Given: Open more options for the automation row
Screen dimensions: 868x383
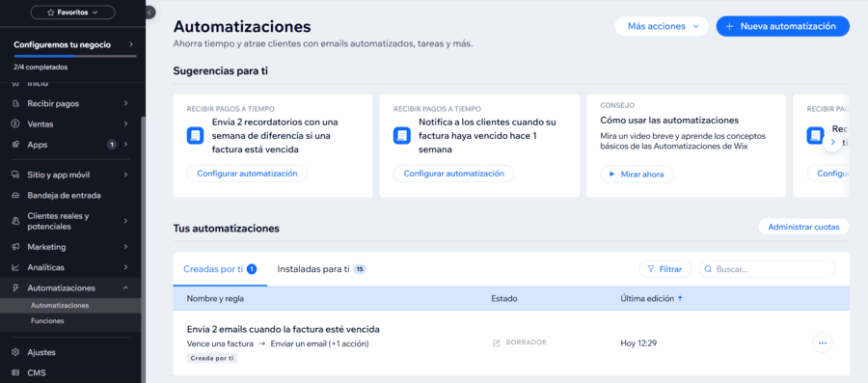Looking at the screenshot, I should pyautogui.click(x=822, y=343).
